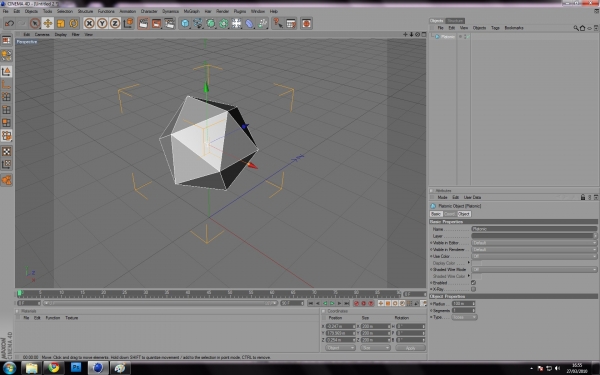
Task: Open the viewport Display menu
Action: point(60,34)
